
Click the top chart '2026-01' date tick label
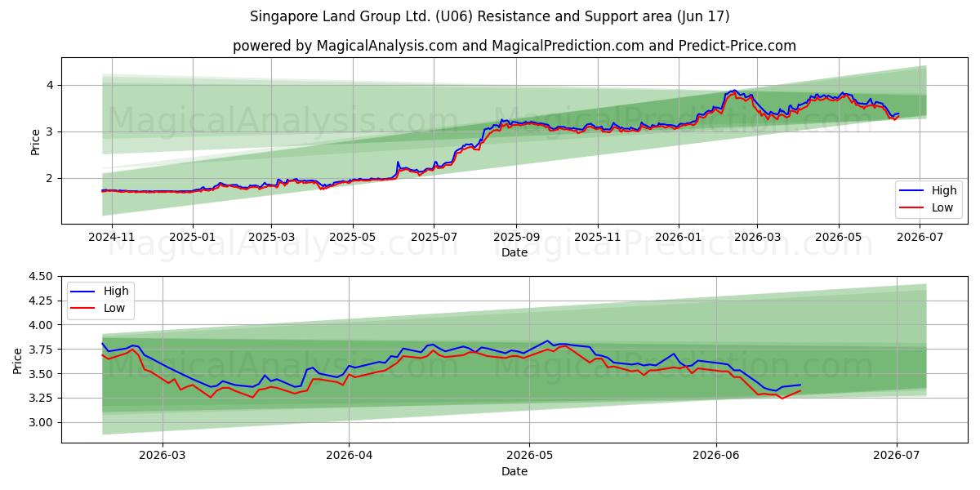(x=679, y=237)
